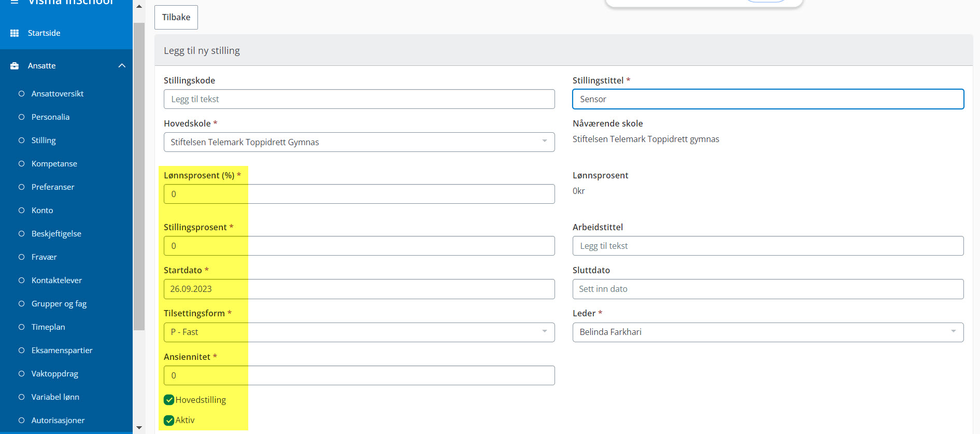Screen dimensions: 980x434
Task: Uncheck the Aktiv checkbox
Action: point(169,421)
